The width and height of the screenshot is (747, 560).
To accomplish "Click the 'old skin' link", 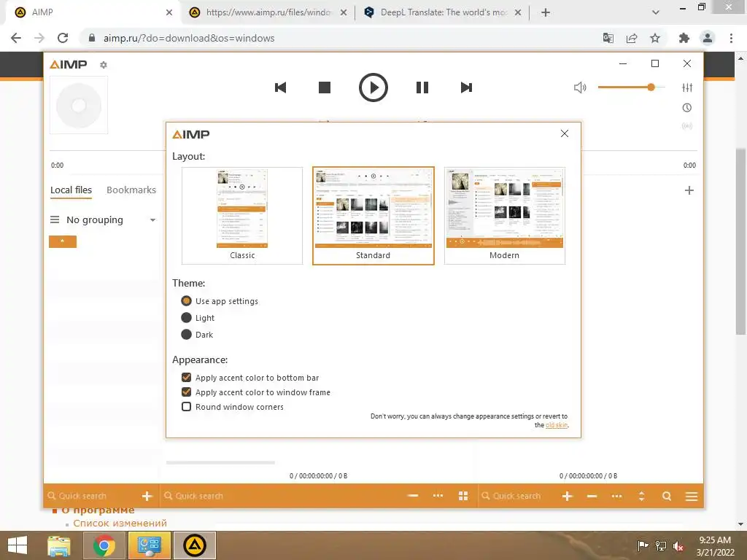I will coord(557,425).
